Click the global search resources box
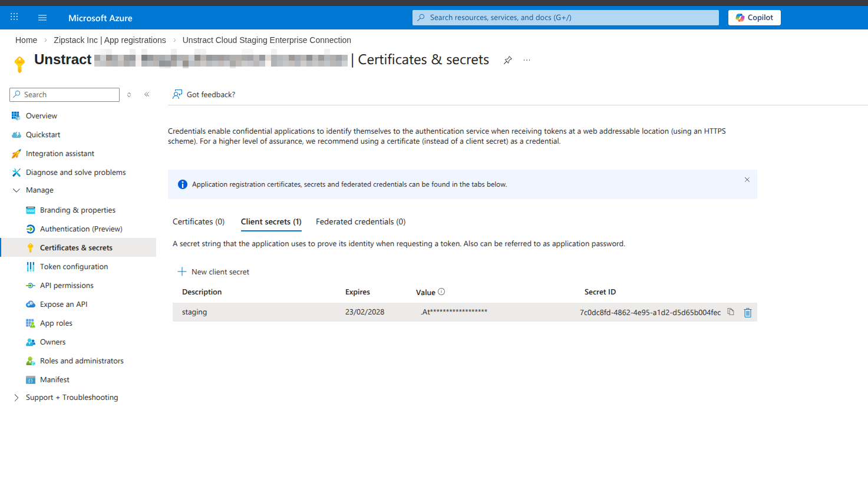Screen dimensions: 868x490 coord(566,18)
